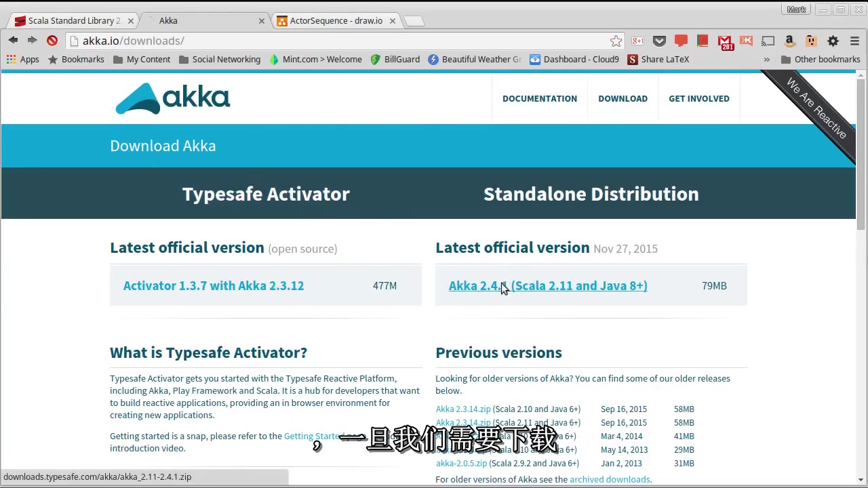Click the Typesafe Activator heading

[x=266, y=194]
